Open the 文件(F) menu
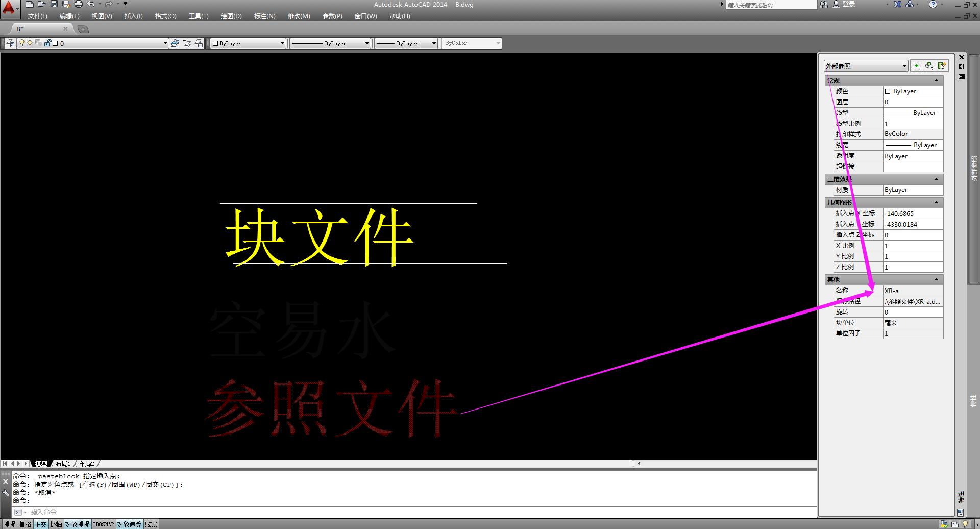 [x=38, y=16]
